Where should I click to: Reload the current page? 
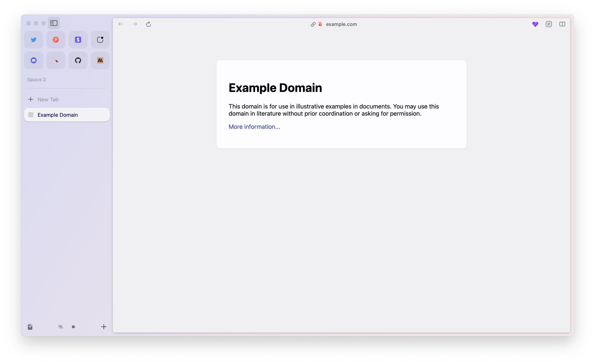click(148, 24)
